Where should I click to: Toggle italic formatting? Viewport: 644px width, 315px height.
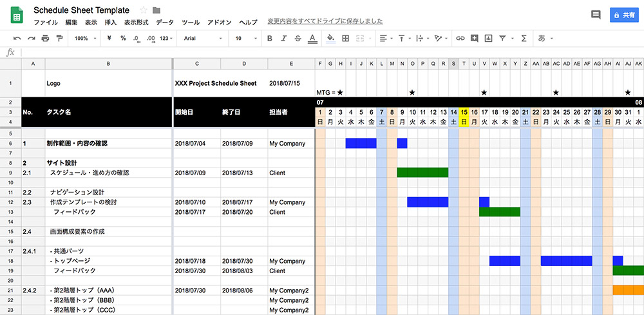tap(284, 39)
